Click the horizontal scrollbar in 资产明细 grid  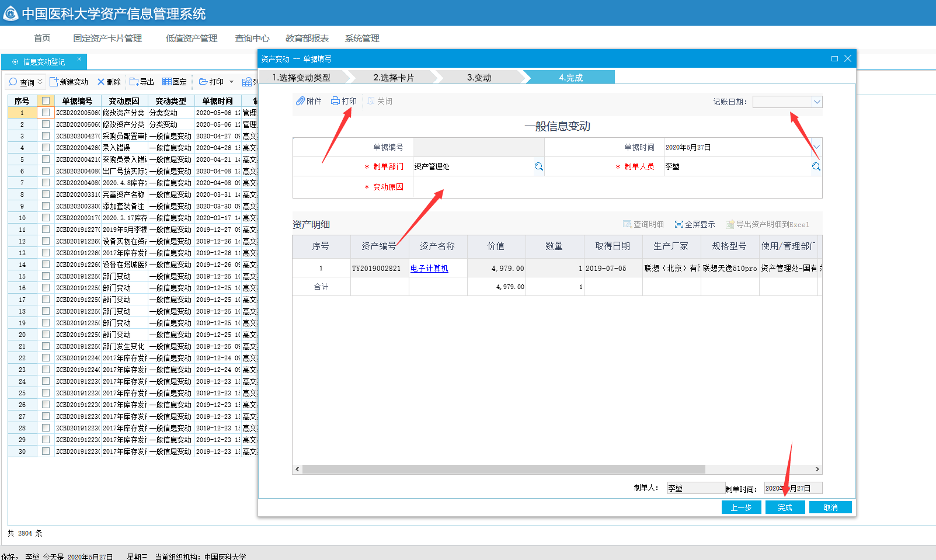pos(504,469)
